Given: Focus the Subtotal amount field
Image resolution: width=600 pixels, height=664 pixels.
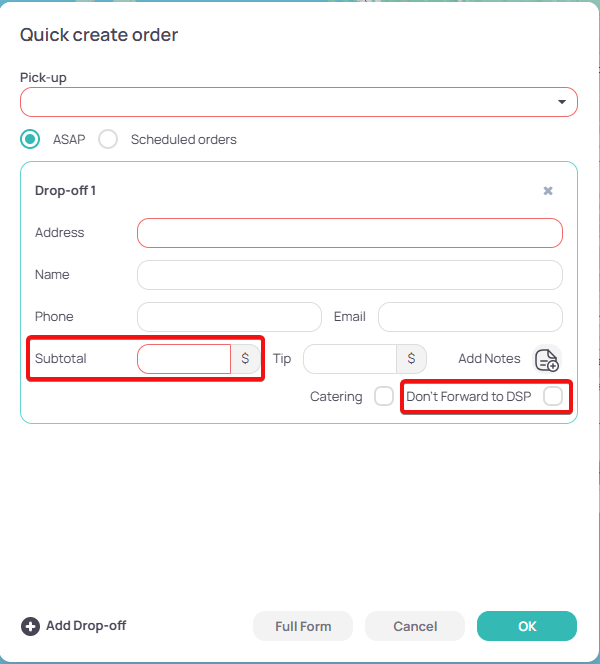Looking at the screenshot, I should (x=184, y=359).
